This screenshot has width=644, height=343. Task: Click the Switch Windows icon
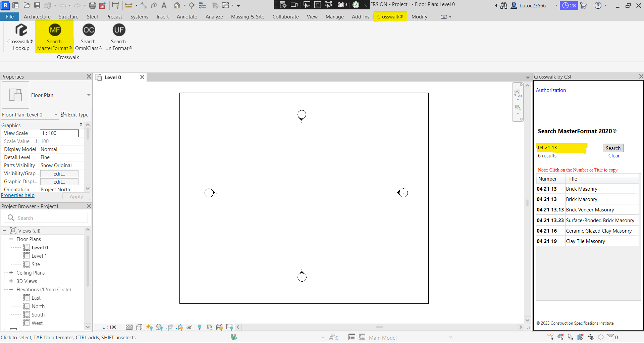click(225, 5)
